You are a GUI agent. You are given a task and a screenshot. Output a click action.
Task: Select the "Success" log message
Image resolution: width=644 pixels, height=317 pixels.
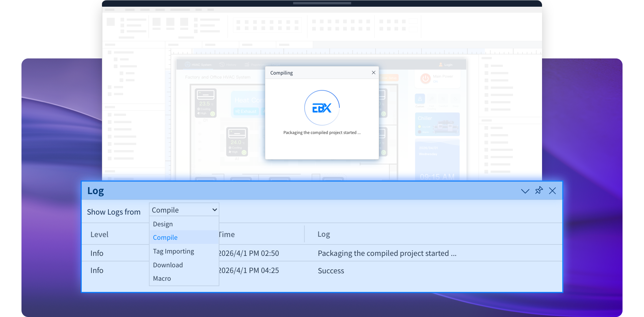point(331,271)
